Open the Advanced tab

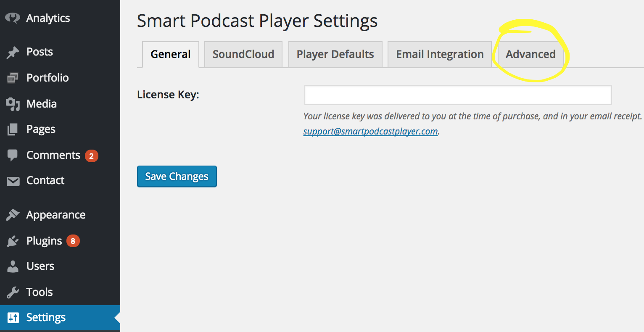click(x=531, y=54)
